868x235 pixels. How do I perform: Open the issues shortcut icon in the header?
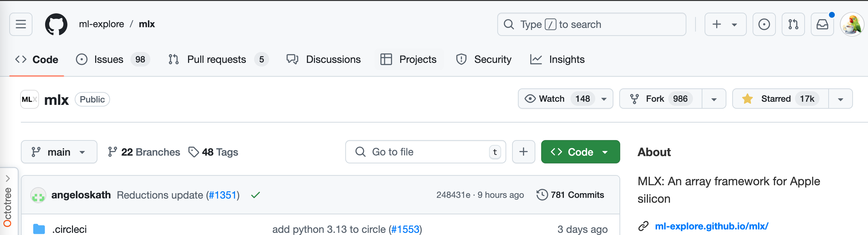pyautogui.click(x=764, y=24)
